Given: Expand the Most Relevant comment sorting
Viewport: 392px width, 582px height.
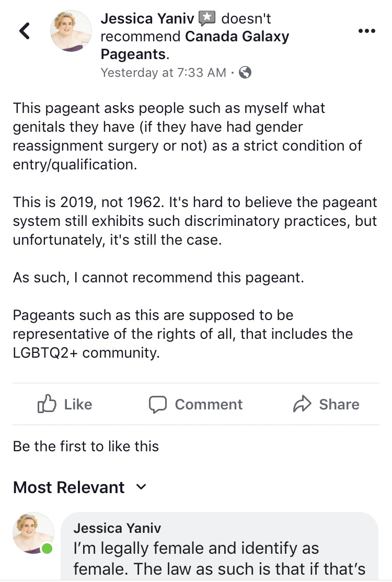Looking at the screenshot, I should pyautogui.click(x=80, y=487).
